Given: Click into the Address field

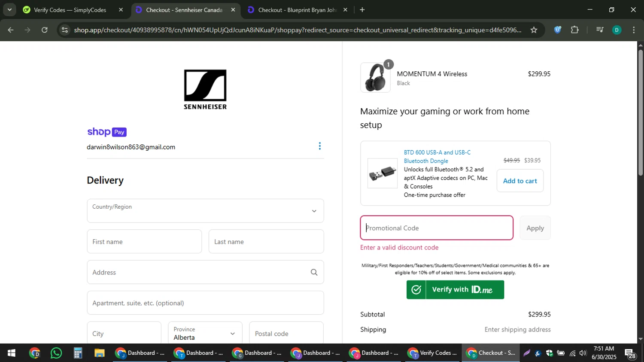Looking at the screenshot, I should click(x=205, y=272).
